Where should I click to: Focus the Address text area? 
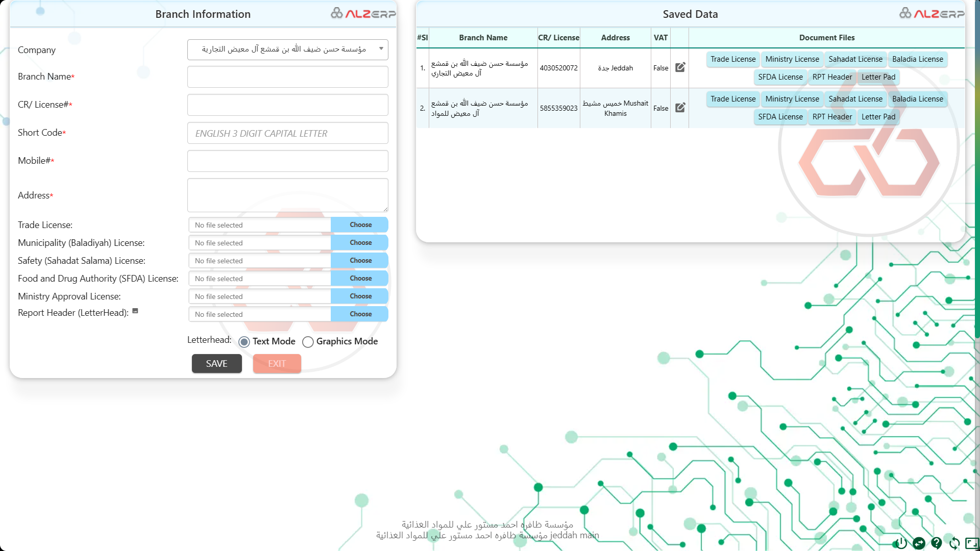[287, 195]
